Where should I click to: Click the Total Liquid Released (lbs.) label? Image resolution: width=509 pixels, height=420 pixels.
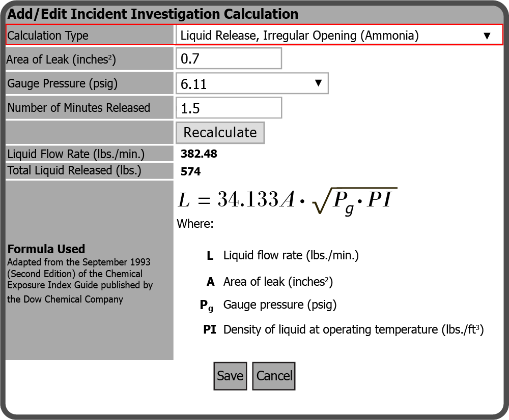click(x=74, y=171)
